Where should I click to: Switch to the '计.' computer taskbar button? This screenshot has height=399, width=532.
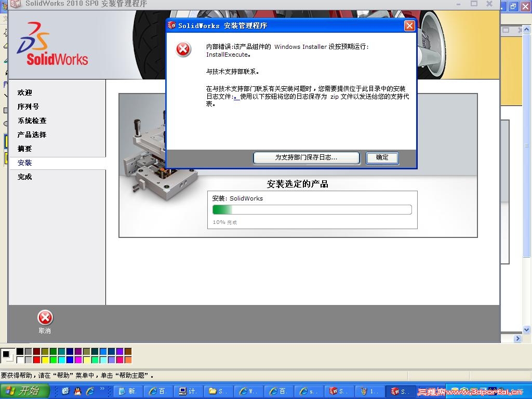pyautogui.click(x=188, y=391)
